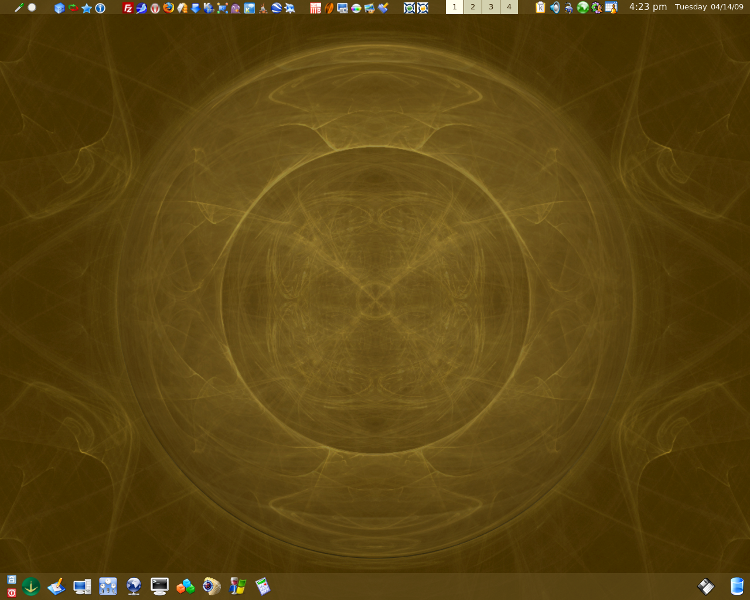
Task: Open the calendar organizer tray icon
Action: pos(611,8)
